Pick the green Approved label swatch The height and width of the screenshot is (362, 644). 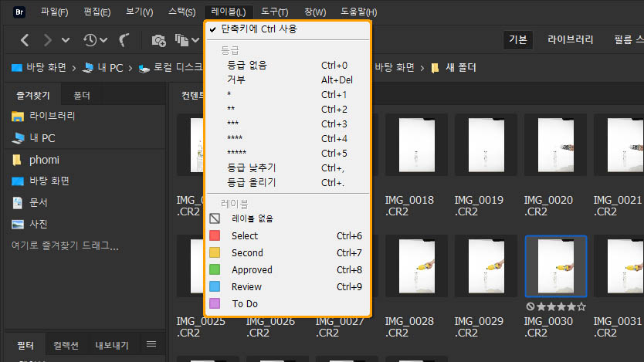point(215,269)
